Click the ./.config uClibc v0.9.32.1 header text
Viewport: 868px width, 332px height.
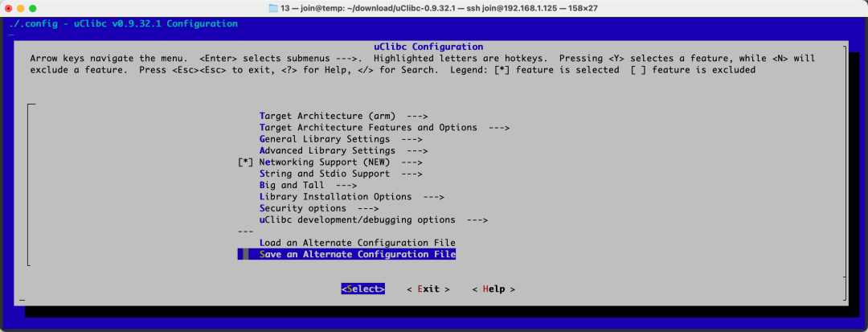tap(124, 24)
